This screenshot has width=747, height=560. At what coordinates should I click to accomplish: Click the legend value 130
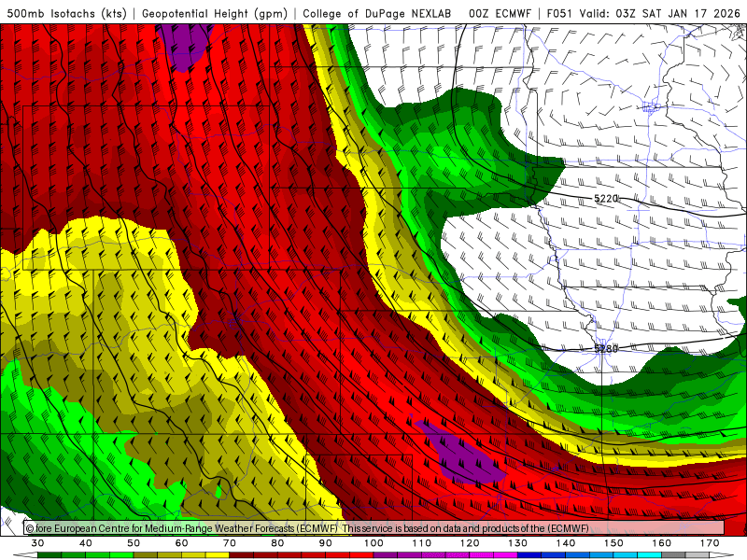click(x=517, y=543)
